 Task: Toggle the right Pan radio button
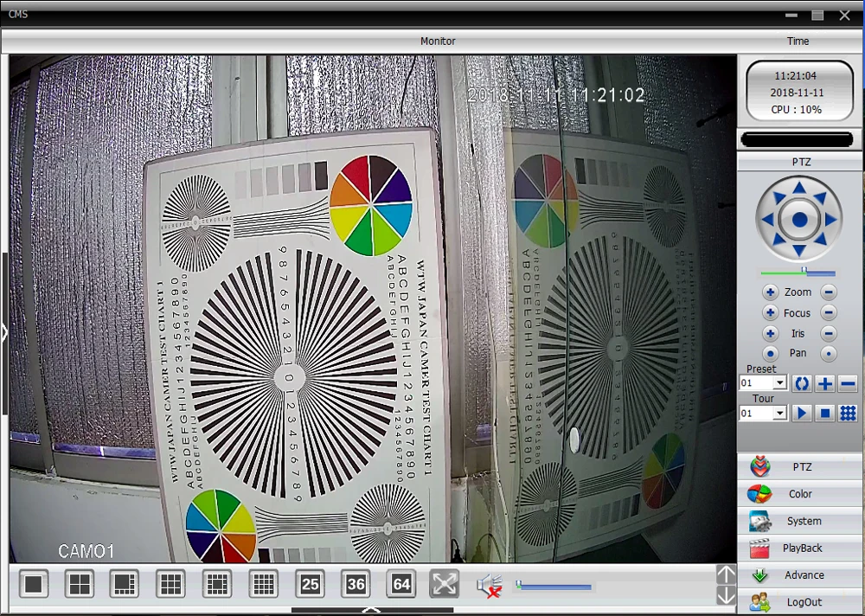point(828,354)
